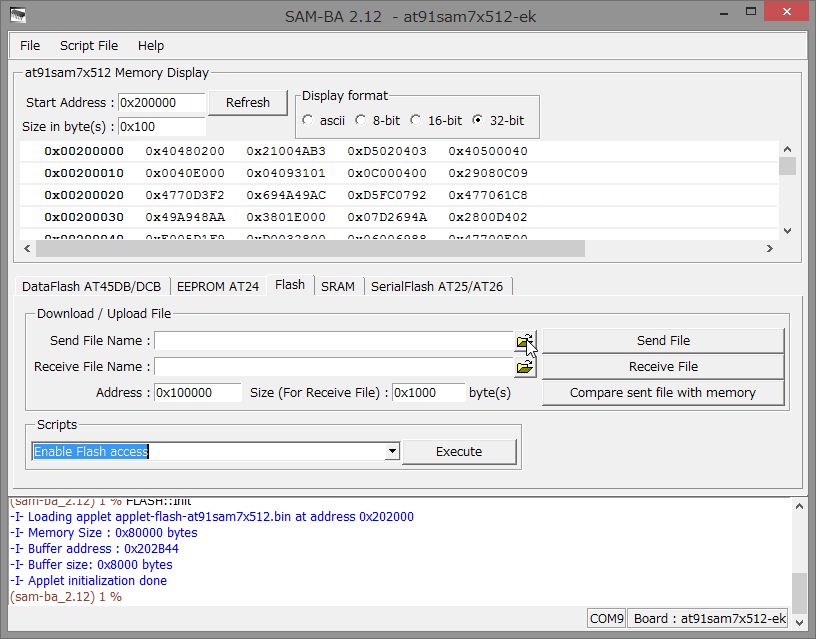
Task: Browse for Receive File Name
Action: pos(525,367)
